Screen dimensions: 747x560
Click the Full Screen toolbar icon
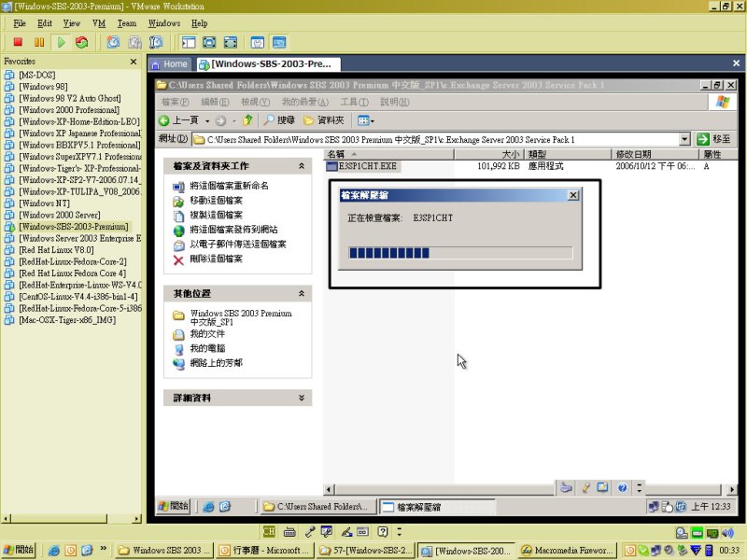[209, 42]
